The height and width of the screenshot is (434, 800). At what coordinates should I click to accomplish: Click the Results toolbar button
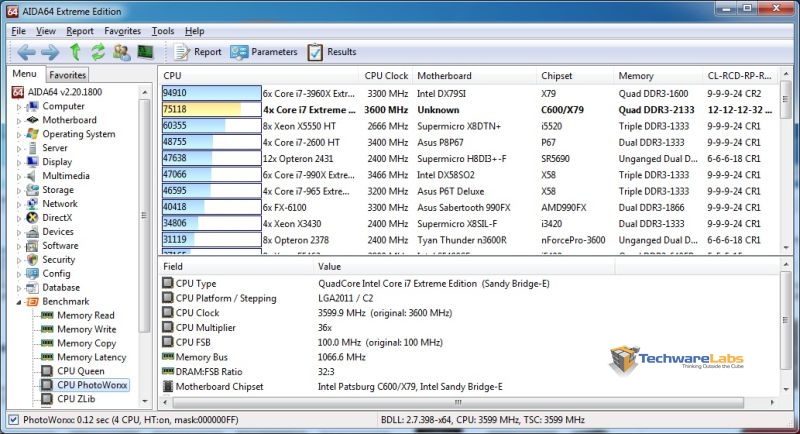[332, 52]
